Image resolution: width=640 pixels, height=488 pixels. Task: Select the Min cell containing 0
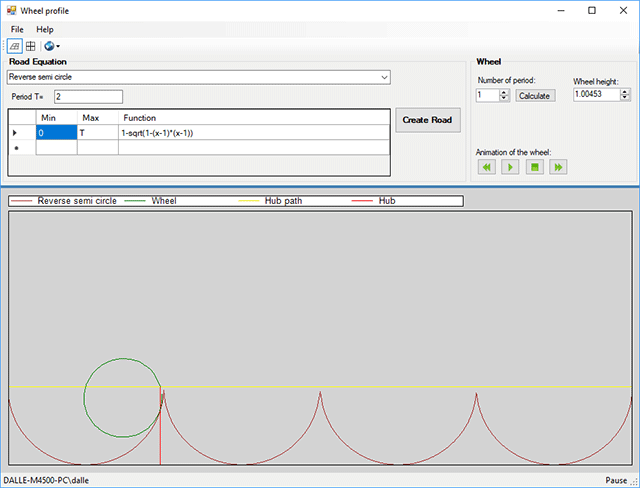pos(56,133)
